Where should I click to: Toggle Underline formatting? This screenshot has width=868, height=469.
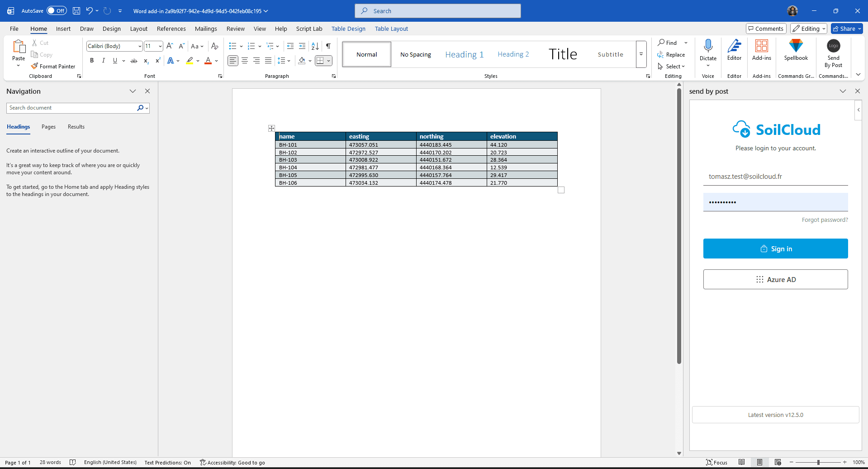tap(115, 61)
